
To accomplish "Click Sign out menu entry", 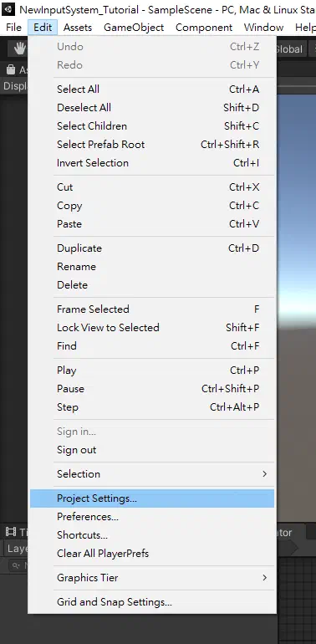I will coord(152,450).
